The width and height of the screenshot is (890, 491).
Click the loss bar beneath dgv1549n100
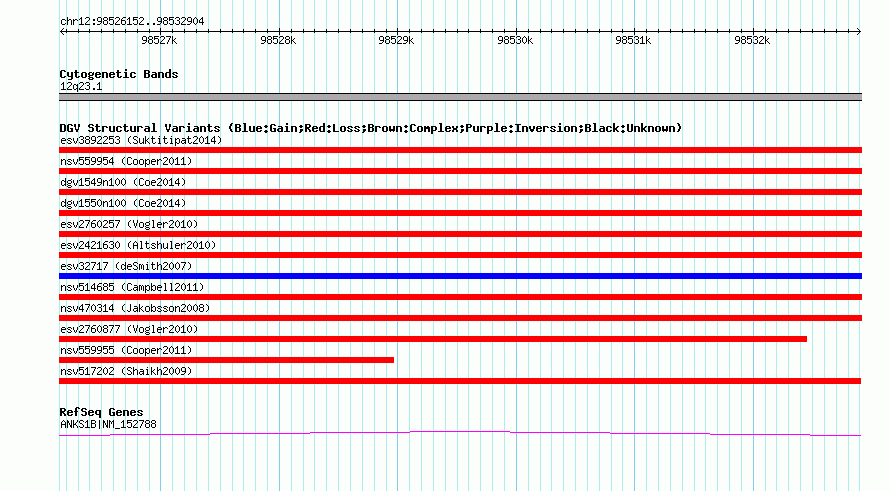click(460, 192)
